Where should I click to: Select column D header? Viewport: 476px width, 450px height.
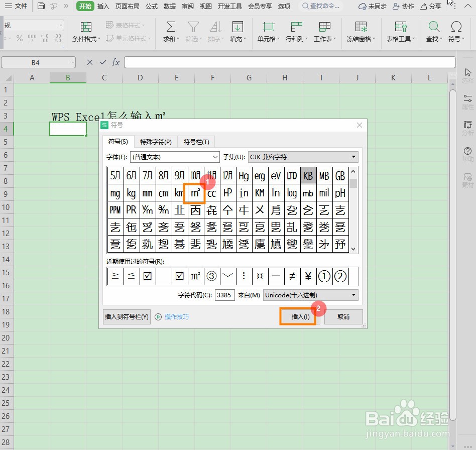click(x=140, y=78)
